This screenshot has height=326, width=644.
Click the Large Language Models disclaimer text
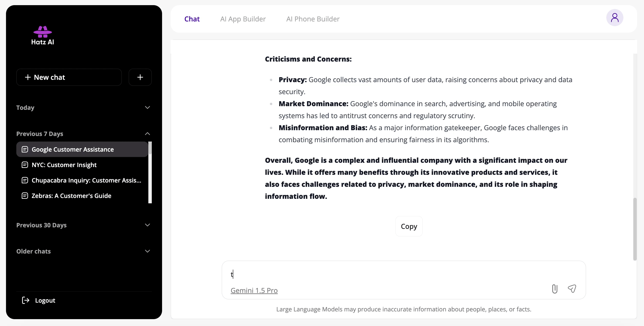pos(403,309)
